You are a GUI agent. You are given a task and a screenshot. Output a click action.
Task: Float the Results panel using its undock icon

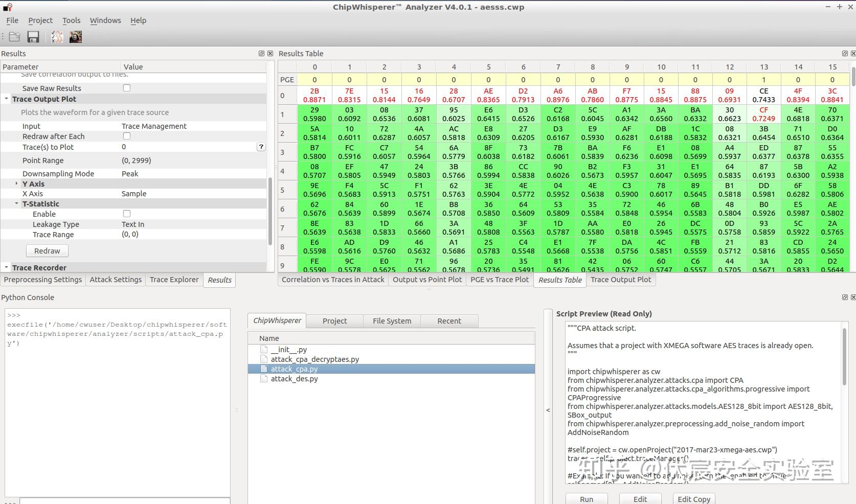(262, 53)
